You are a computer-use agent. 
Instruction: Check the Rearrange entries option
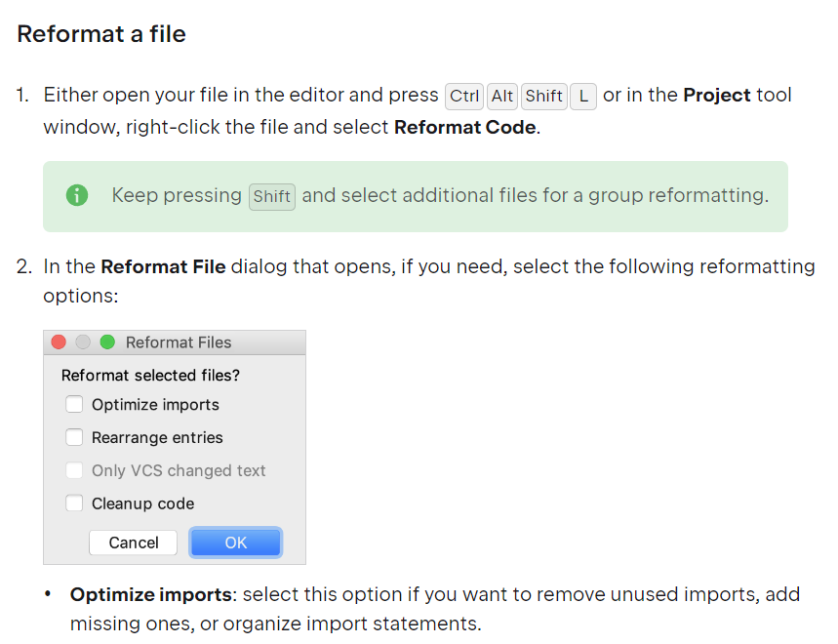[x=74, y=437]
